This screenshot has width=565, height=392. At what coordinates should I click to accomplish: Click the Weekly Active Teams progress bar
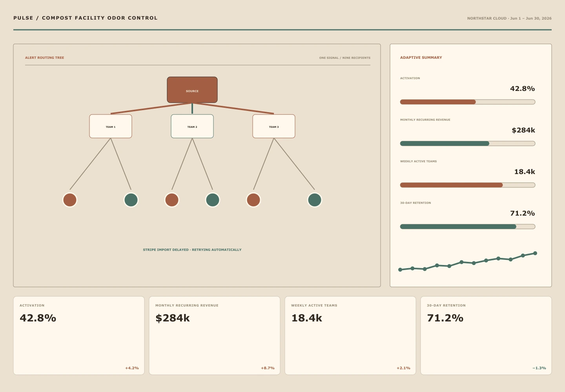pyautogui.click(x=468, y=185)
